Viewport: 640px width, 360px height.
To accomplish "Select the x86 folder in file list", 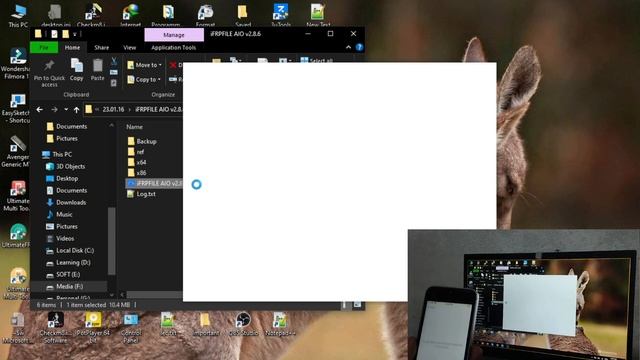I will [x=137, y=173].
